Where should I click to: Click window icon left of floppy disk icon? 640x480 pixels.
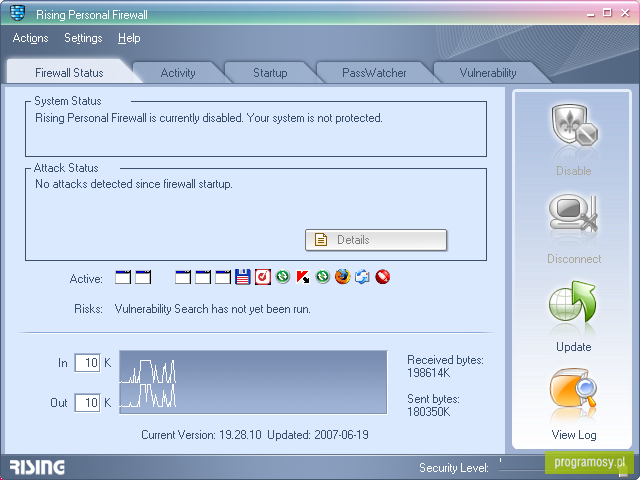(x=223, y=277)
